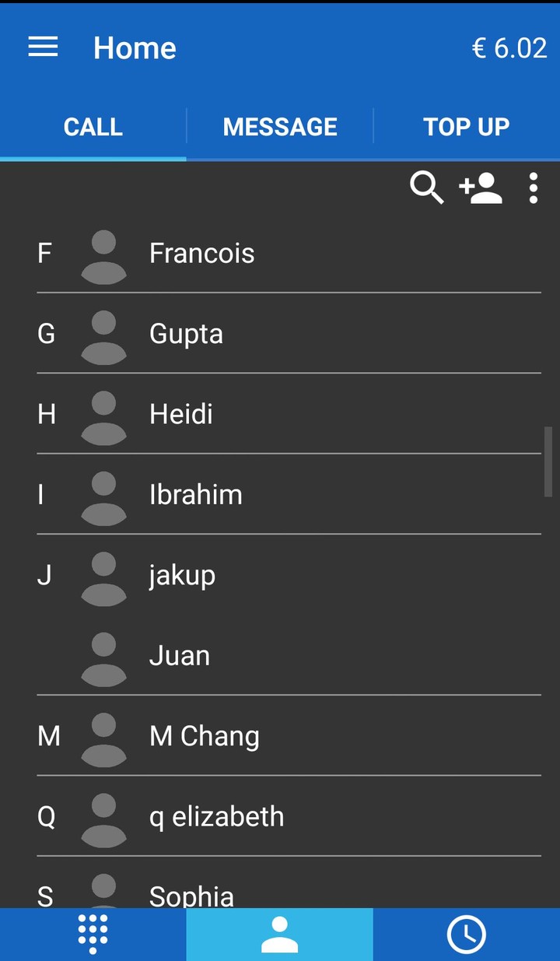
Task: Switch to the CALL tab
Action: (x=93, y=127)
